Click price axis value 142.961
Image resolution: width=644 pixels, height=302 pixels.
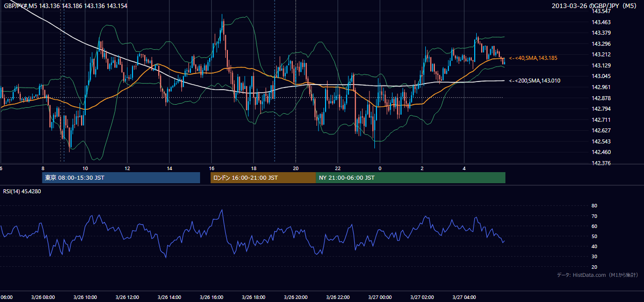(x=601, y=87)
